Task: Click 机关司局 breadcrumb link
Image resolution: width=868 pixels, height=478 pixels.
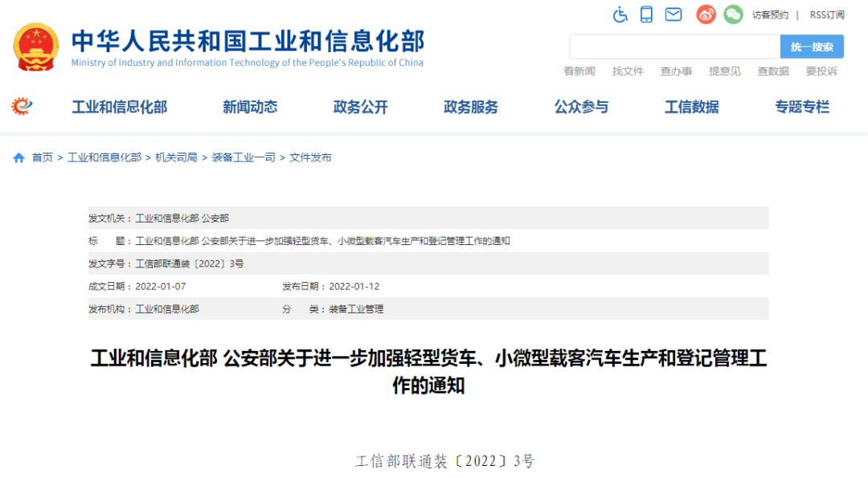Action: point(176,157)
